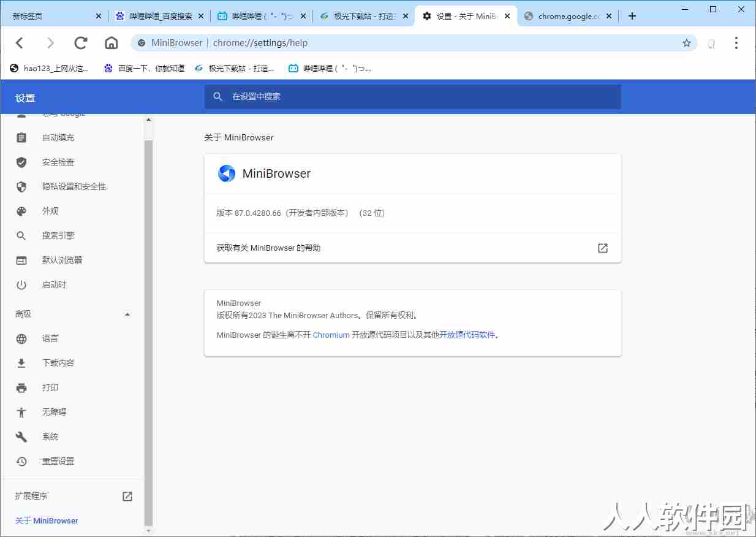This screenshot has height=537, width=756.
Task: Switch to the 哔哩哔哩_百度搜索 tab
Action: [x=159, y=17]
